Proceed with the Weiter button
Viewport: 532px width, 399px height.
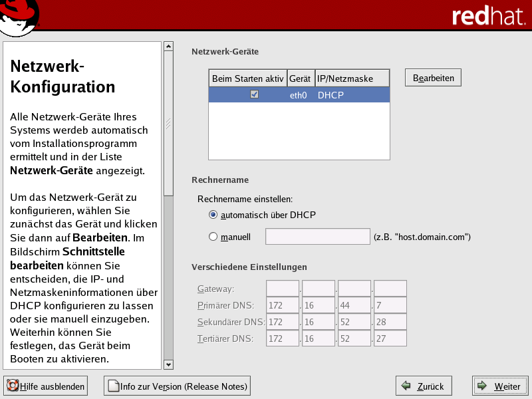click(499, 386)
